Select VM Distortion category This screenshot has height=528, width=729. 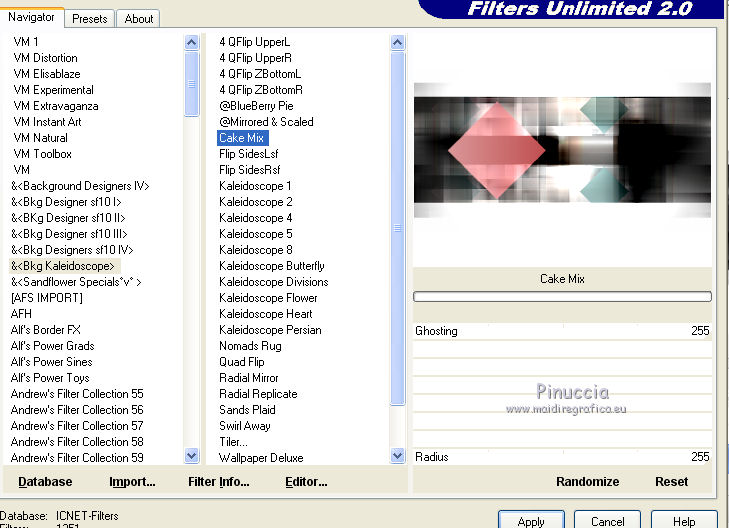(46, 58)
